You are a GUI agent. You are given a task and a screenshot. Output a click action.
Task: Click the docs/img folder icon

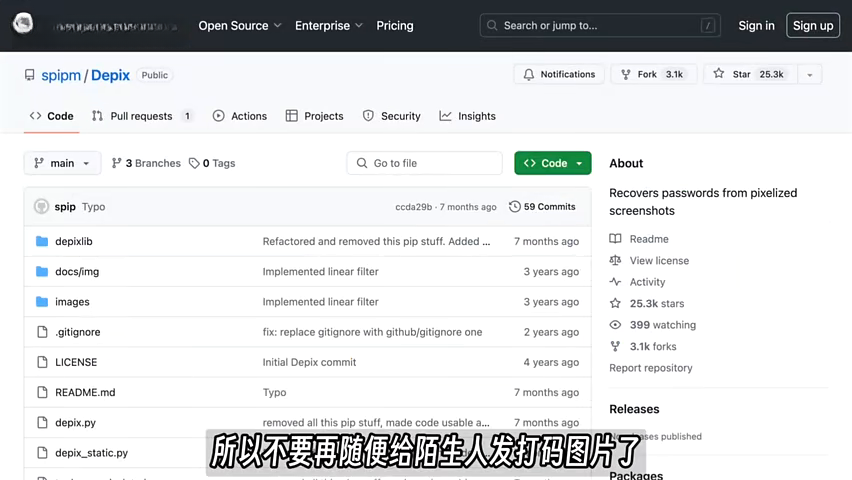[42, 271]
